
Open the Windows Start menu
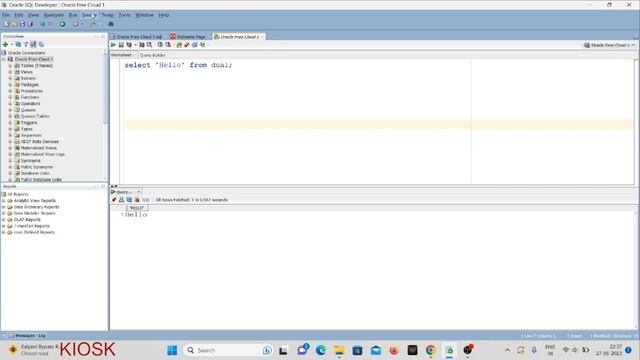click(172, 350)
